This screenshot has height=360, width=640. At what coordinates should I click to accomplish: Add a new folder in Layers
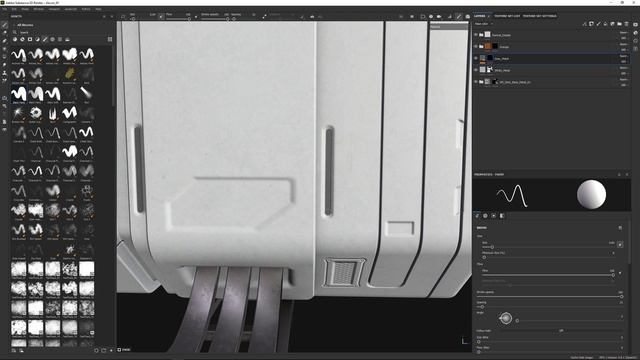point(620,24)
